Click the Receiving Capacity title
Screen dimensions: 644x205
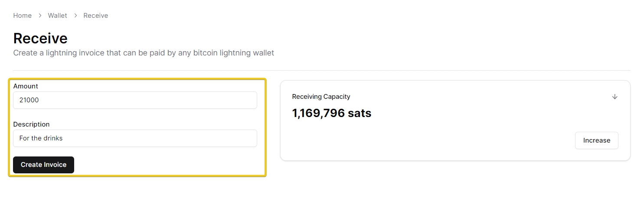(x=321, y=97)
